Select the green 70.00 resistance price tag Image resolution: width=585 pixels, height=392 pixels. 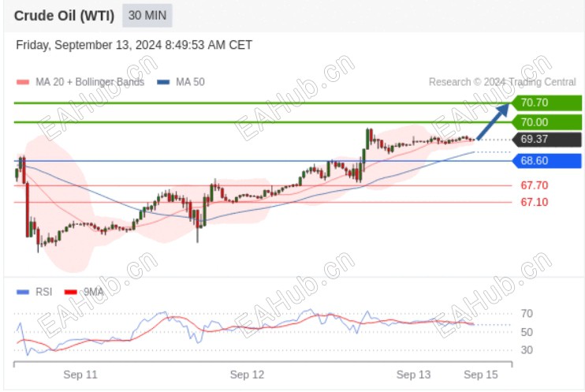pos(547,122)
